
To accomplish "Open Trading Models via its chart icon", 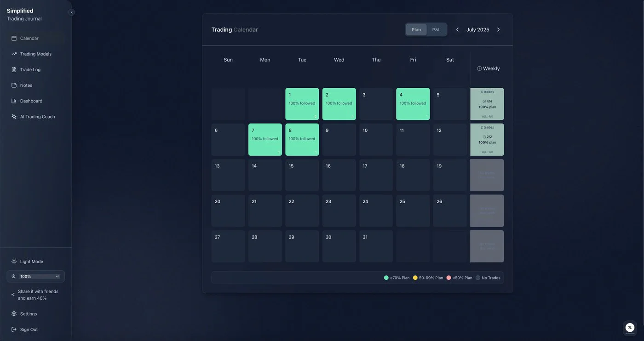I will [14, 54].
